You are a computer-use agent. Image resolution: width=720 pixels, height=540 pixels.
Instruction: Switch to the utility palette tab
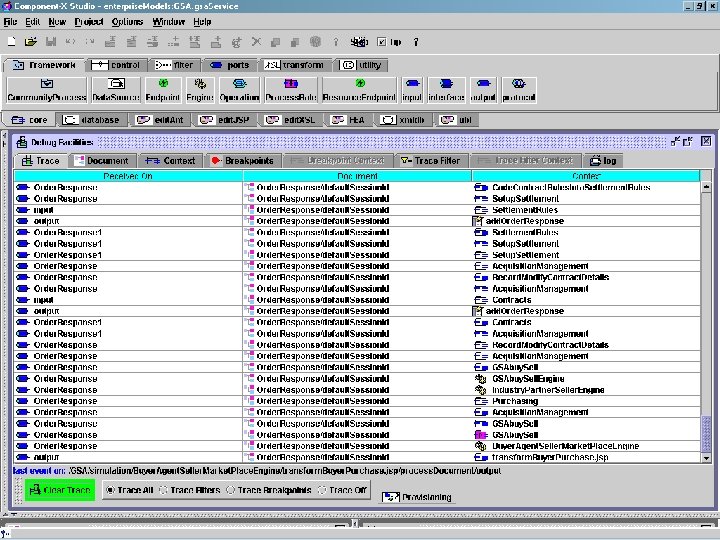(362, 65)
